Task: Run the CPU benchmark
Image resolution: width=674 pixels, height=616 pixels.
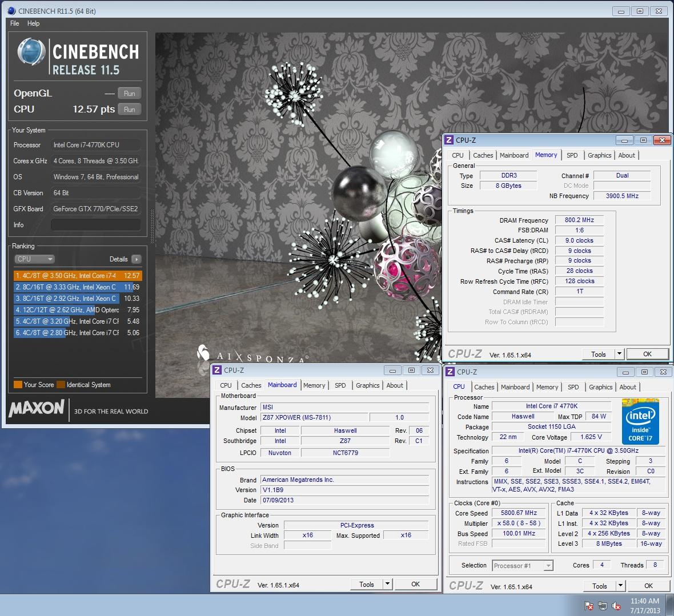Action: coord(130,109)
